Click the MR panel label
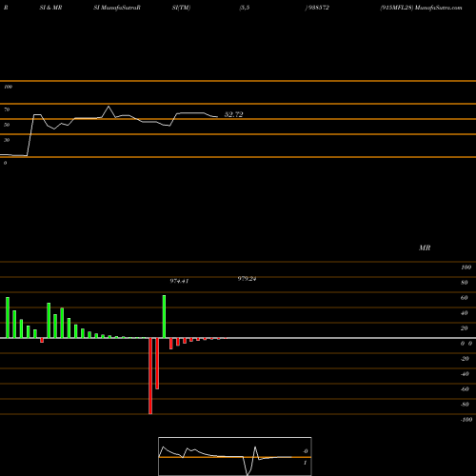The image size is (476, 476). [x=425, y=248]
